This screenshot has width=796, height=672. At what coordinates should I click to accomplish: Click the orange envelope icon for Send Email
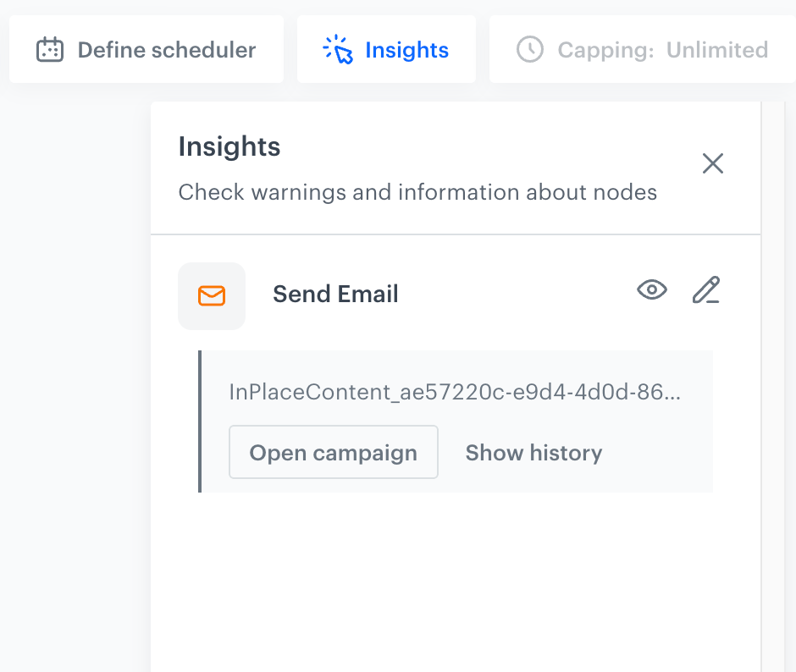click(x=212, y=295)
